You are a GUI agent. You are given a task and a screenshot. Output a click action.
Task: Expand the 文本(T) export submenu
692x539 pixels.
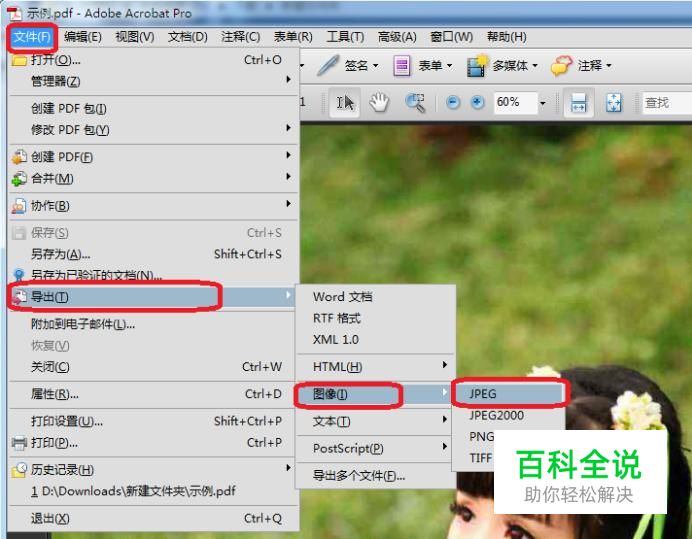[376, 421]
